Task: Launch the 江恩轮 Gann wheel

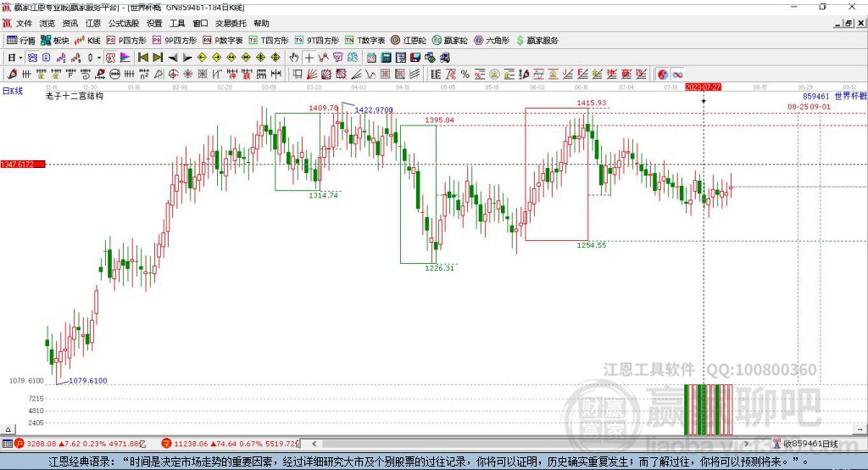Action: pos(409,41)
